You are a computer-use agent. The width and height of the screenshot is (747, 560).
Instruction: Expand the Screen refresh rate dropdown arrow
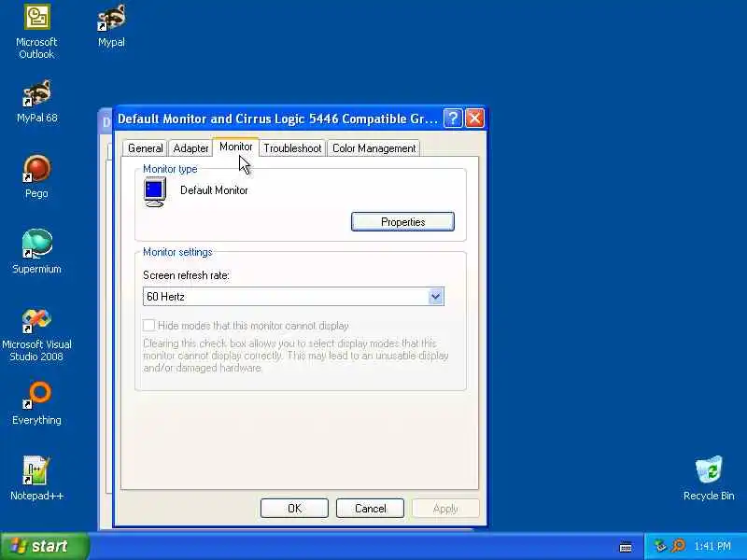pyautogui.click(x=435, y=297)
